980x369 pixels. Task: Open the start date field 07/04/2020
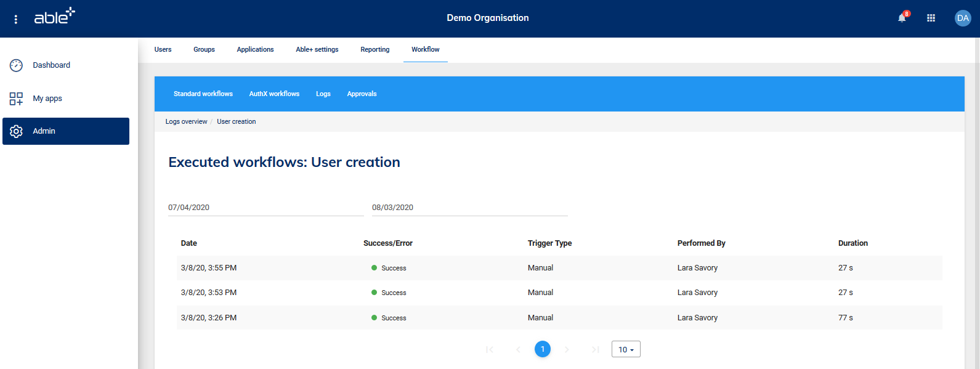(x=265, y=208)
